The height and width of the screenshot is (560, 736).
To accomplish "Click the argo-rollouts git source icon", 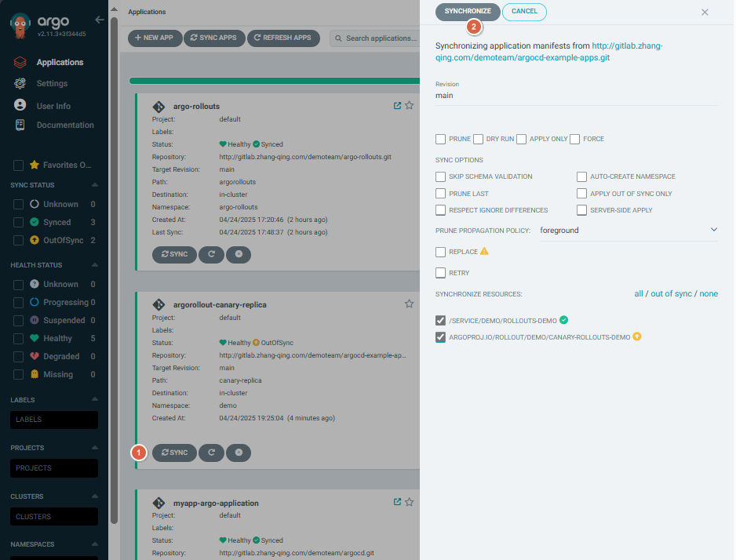I will pos(158,107).
